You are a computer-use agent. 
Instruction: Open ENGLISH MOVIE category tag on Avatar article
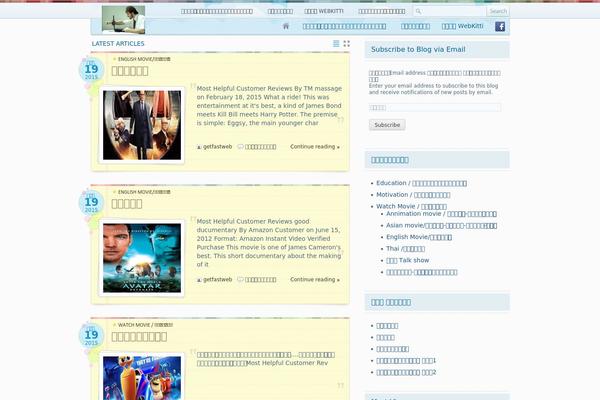(x=144, y=192)
